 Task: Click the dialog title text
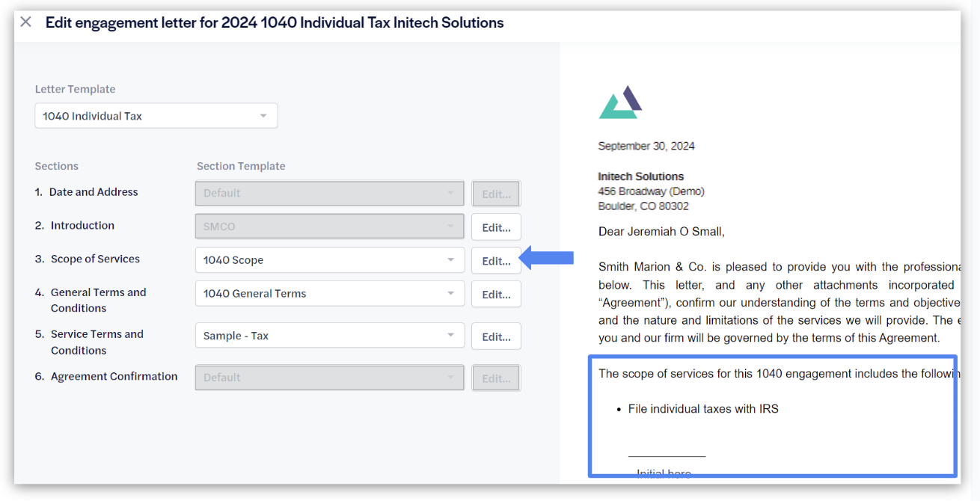pyautogui.click(x=275, y=22)
